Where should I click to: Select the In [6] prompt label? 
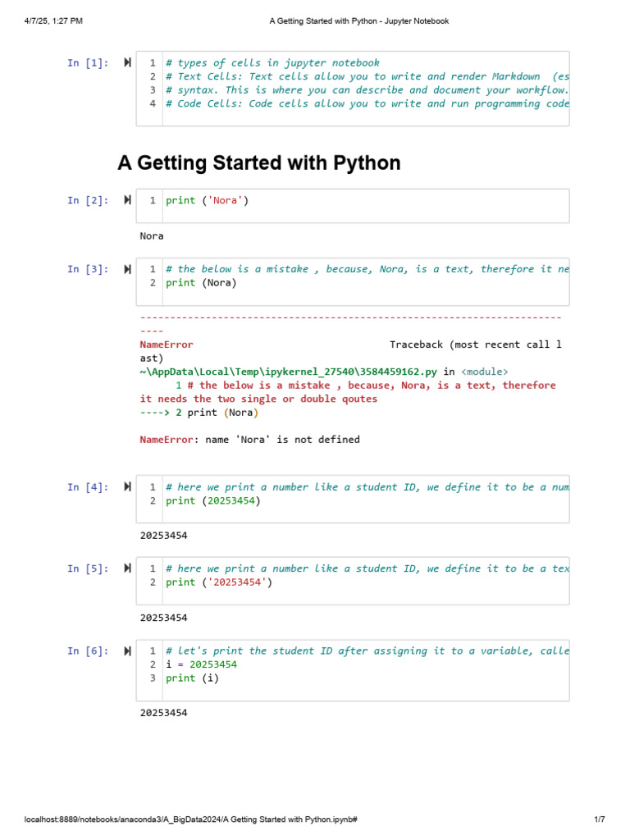pyautogui.click(x=87, y=651)
